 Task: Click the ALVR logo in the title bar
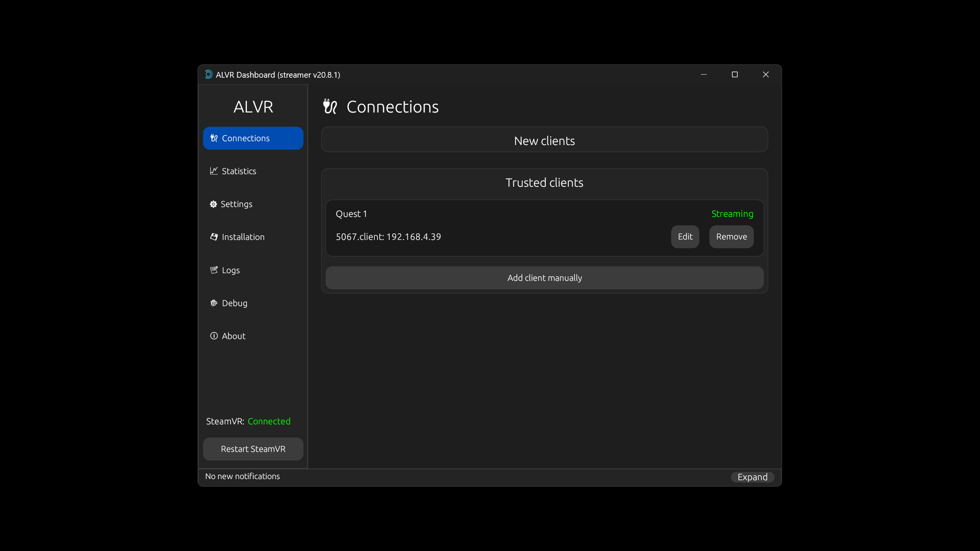point(208,74)
